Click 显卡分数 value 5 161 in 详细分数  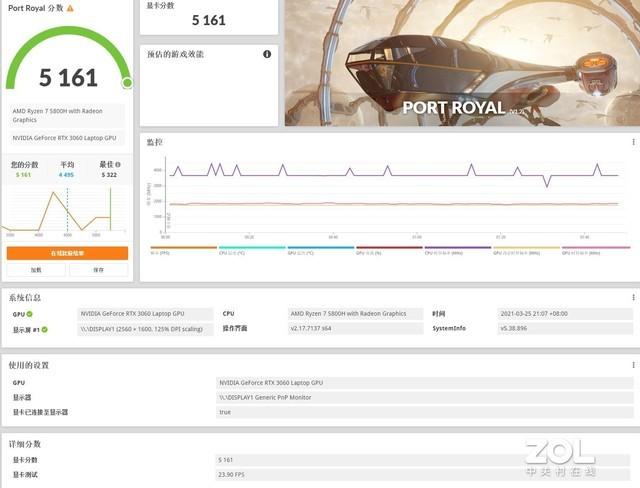[424, 460]
